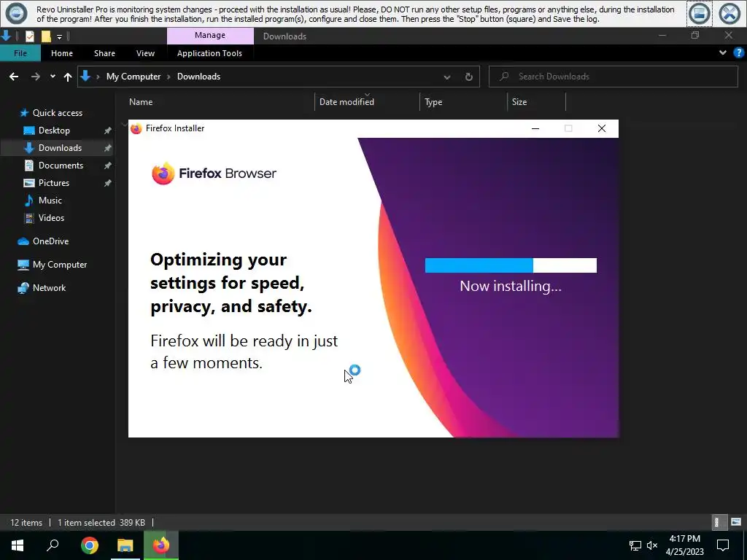Image resolution: width=747 pixels, height=560 pixels.
Task: Click the Search Downloads field
Action: [x=614, y=77]
